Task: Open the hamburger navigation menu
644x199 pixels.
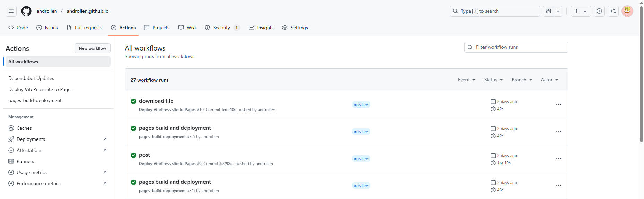Action: click(11, 11)
